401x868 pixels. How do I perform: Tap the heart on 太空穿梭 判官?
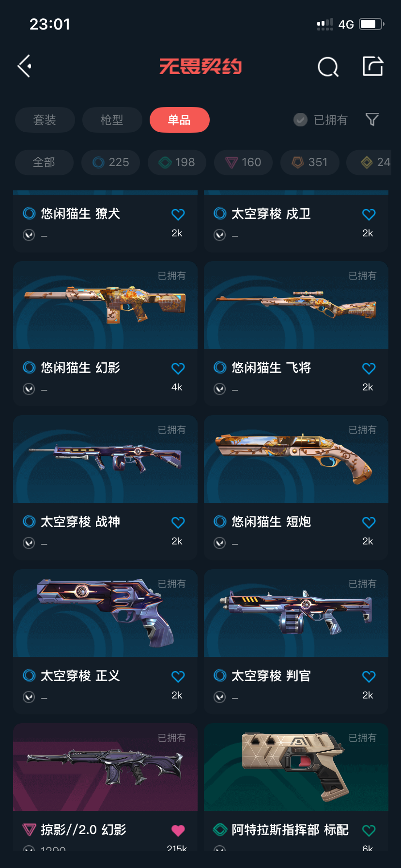pos(369,677)
